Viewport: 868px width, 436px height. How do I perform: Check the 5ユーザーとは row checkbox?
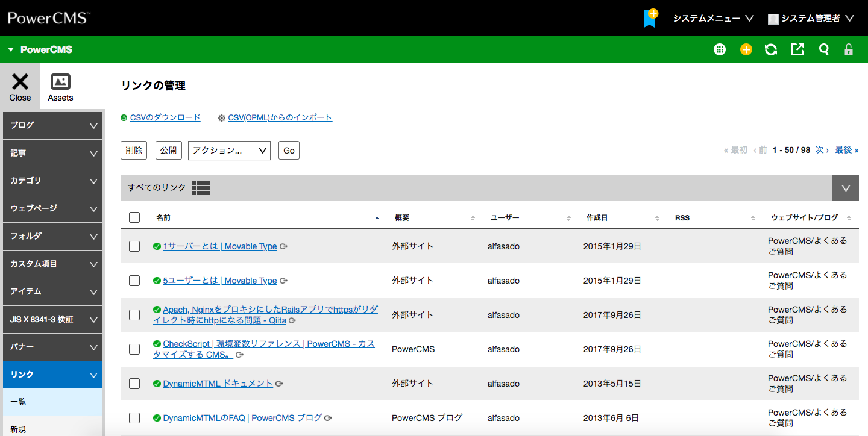(134, 281)
